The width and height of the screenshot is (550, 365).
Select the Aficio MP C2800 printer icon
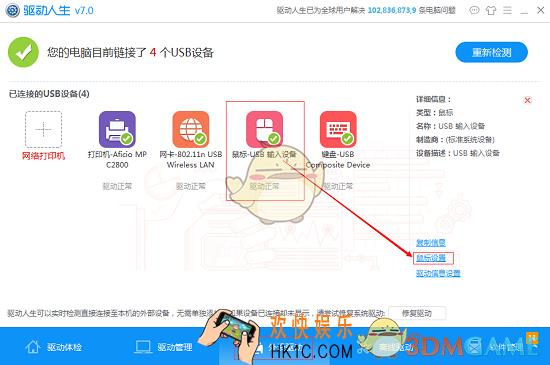(117, 129)
